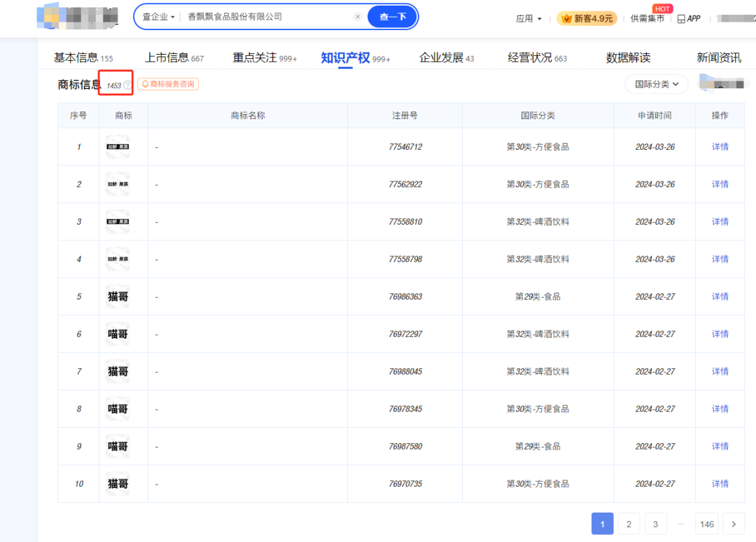Open trademark thumbnail for registration 77558810
Image resolution: width=756 pixels, height=542 pixels.
[x=118, y=222]
